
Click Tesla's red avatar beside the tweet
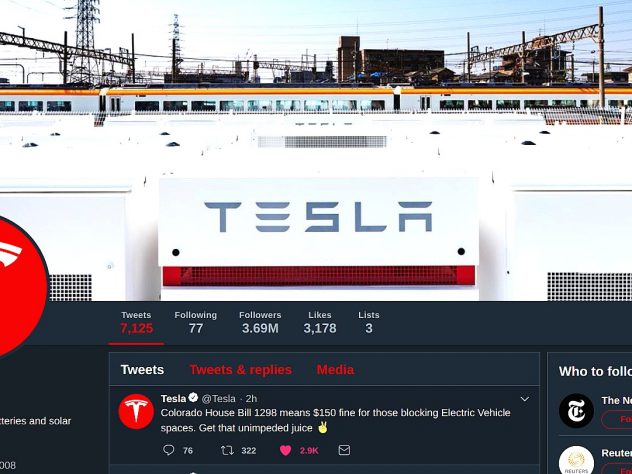point(136,411)
